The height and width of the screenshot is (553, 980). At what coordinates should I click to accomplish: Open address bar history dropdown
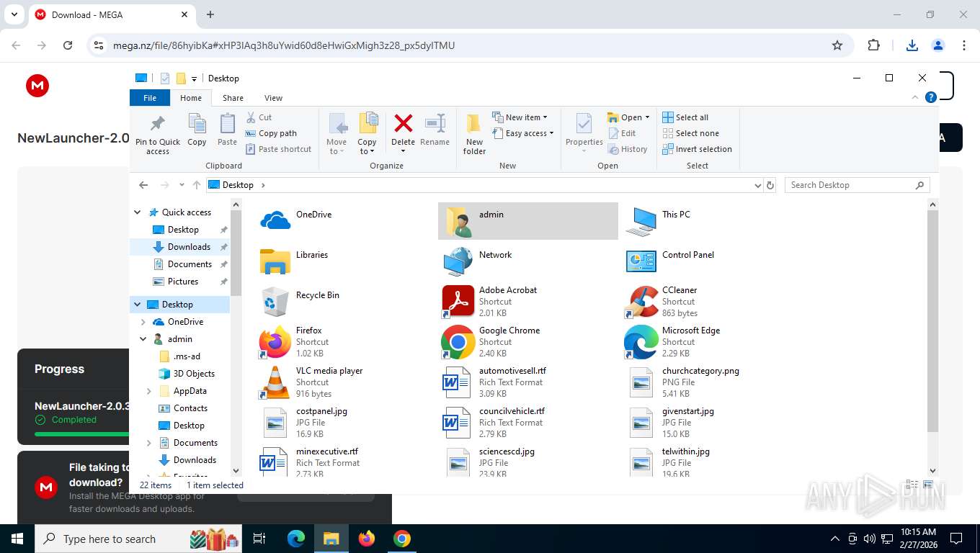[757, 185]
